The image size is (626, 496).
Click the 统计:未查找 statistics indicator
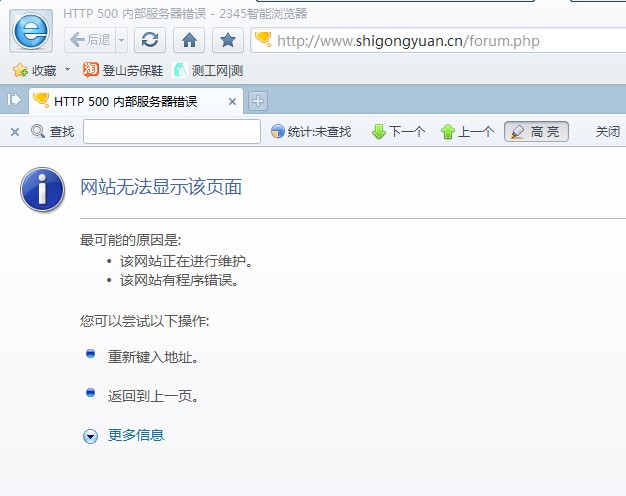(311, 131)
